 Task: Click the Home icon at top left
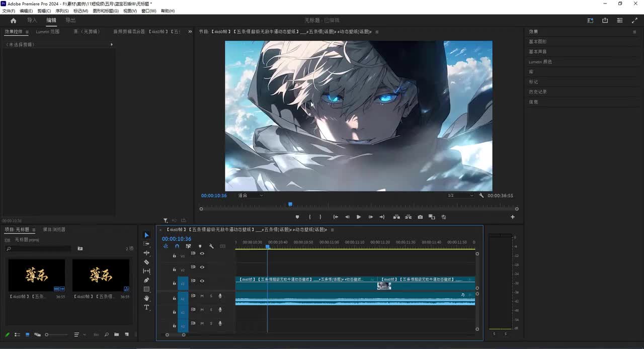pyautogui.click(x=14, y=21)
